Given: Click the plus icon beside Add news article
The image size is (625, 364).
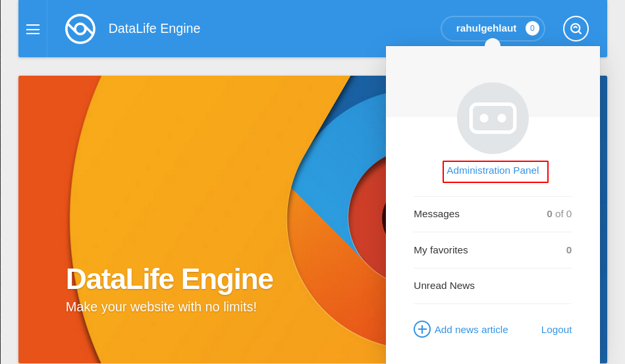Looking at the screenshot, I should coord(421,329).
